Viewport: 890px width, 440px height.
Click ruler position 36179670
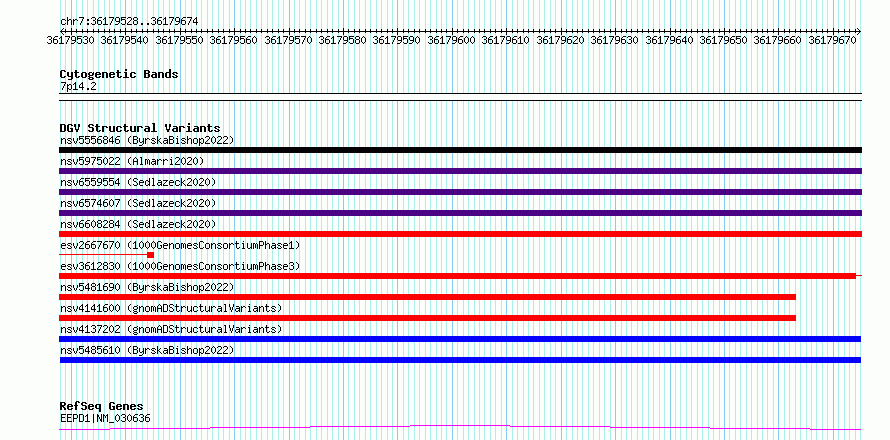(833, 40)
